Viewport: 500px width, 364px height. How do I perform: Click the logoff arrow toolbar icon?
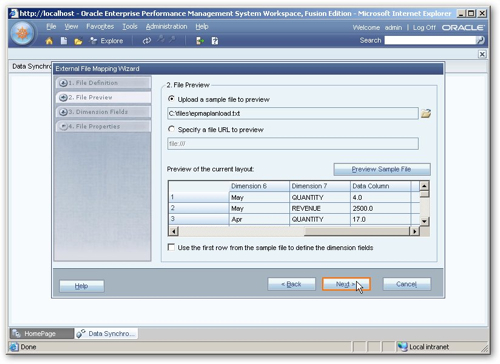pyautogui.click(x=200, y=41)
